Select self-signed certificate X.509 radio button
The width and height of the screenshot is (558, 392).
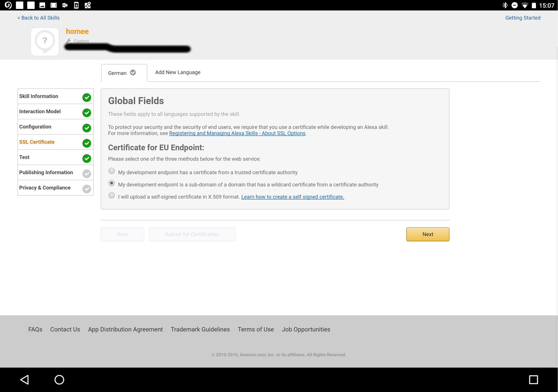pyautogui.click(x=111, y=196)
